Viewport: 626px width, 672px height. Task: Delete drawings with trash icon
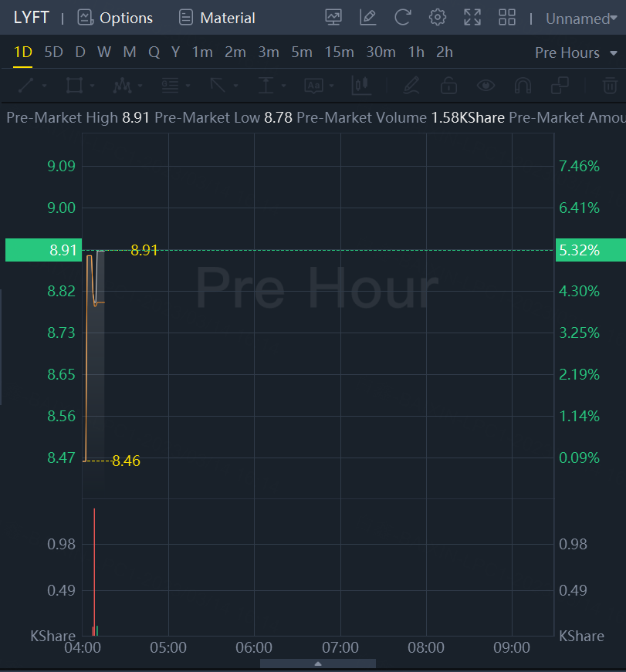coord(610,85)
